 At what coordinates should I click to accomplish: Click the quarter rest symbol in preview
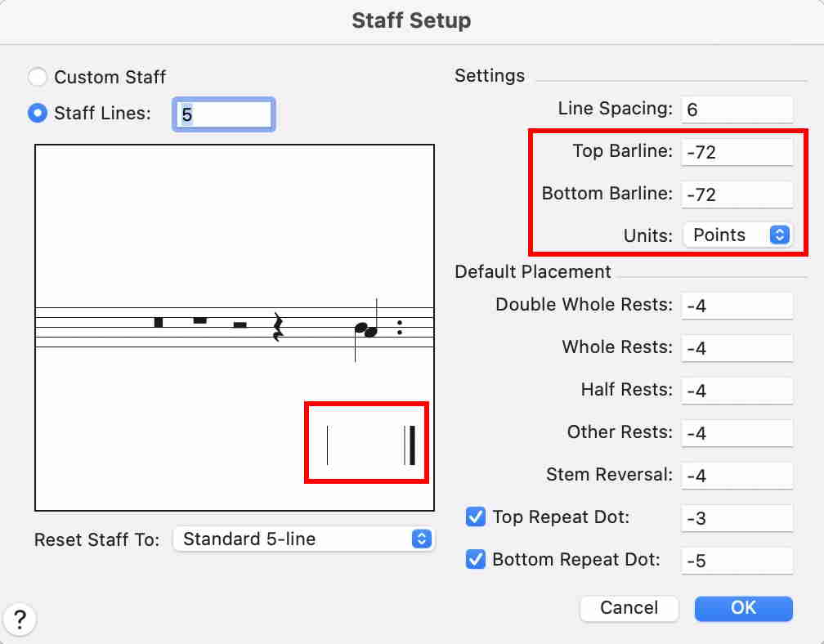point(278,327)
